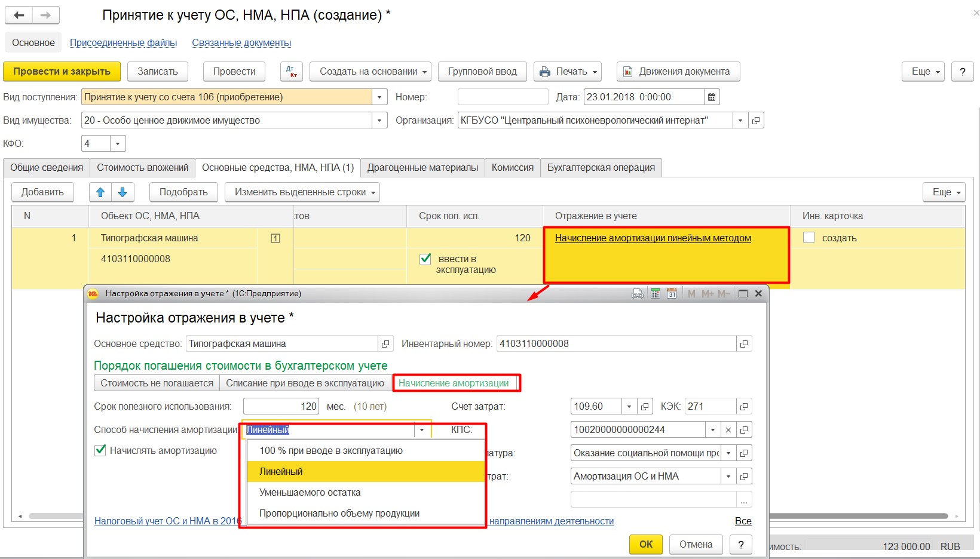Click the Дт/Кт postings icon
The height and width of the screenshot is (559, 980).
point(292,72)
